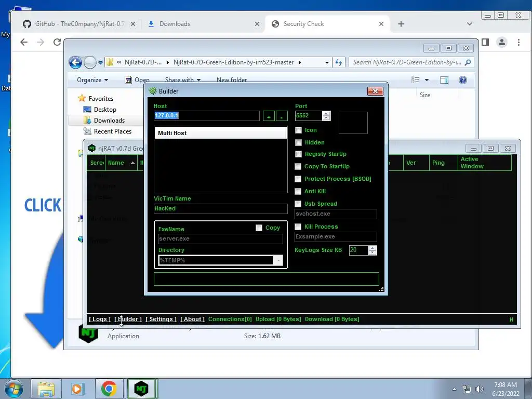The height and width of the screenshot is (399, 532).
Task: Click the svchost.exe text field
Action: point(336,214)
